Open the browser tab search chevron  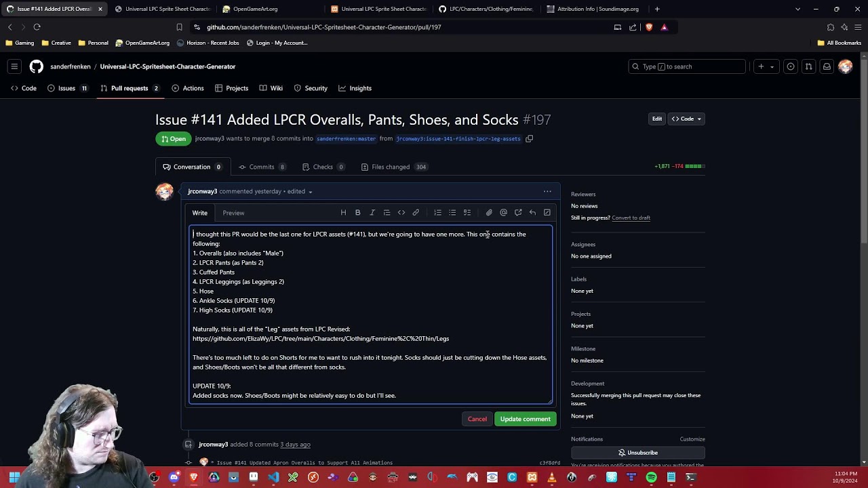pos(797,9)
